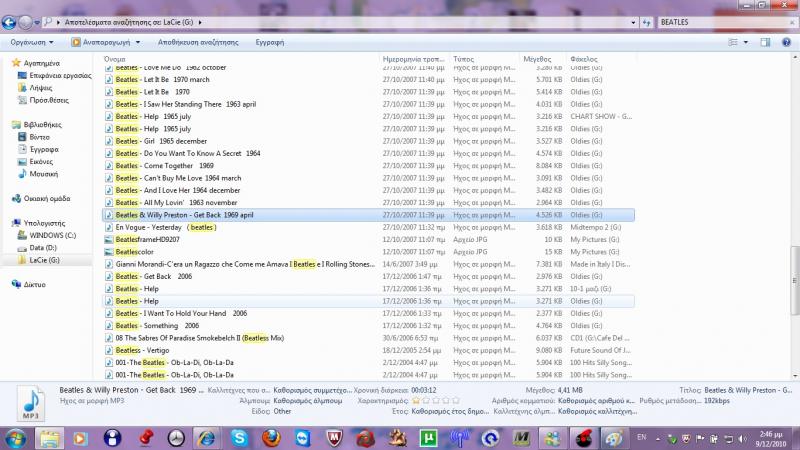Show hidden system tray icons
The image size is (800, 450).
click(x=657, y=439)
